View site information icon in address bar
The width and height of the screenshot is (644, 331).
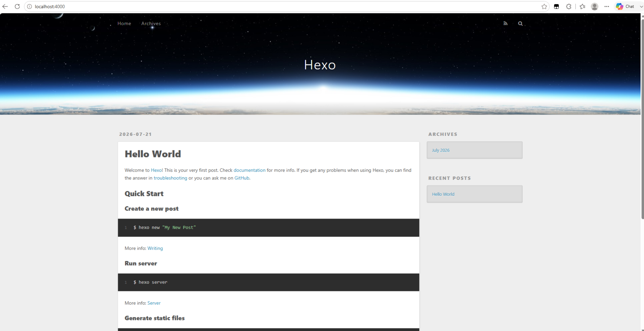(29, 6)
